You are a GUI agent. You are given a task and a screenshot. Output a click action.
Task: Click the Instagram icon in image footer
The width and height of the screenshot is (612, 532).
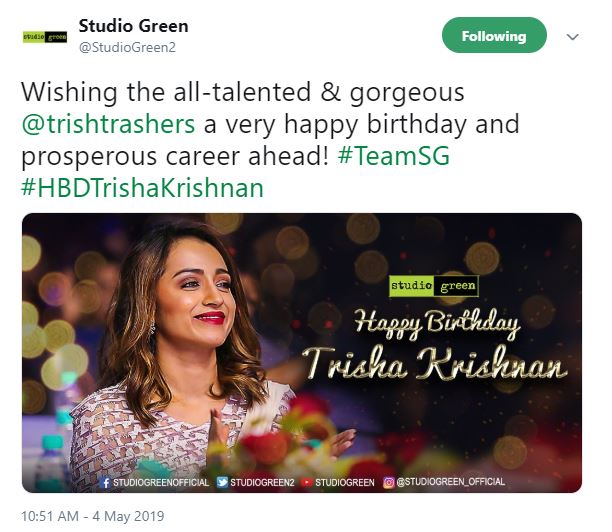[388, 483]
